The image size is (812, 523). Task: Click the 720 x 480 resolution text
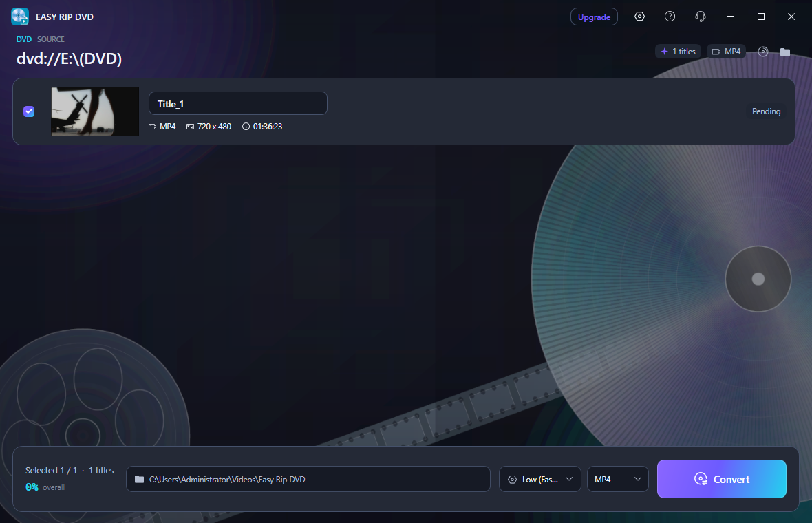pos(214,127)
